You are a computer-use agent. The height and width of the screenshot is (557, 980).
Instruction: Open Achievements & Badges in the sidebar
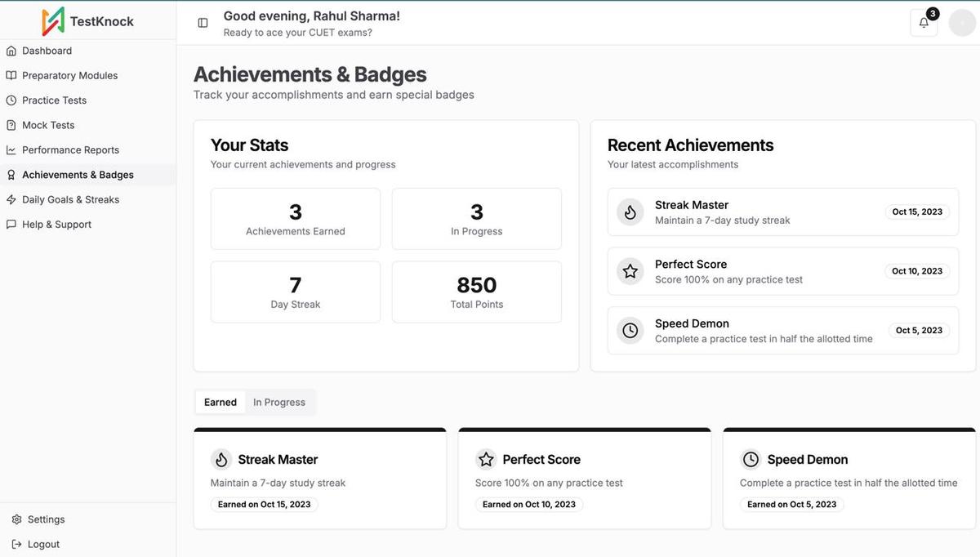(78, 174)
